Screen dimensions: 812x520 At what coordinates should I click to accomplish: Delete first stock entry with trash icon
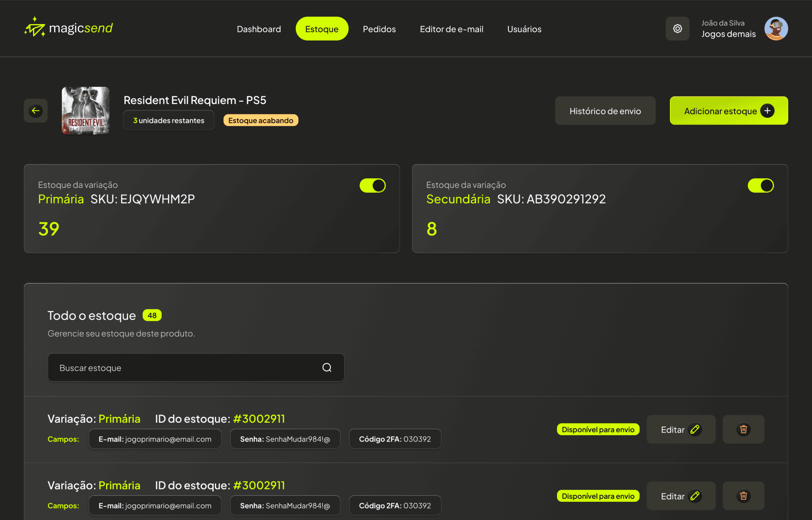click(743, 429)
